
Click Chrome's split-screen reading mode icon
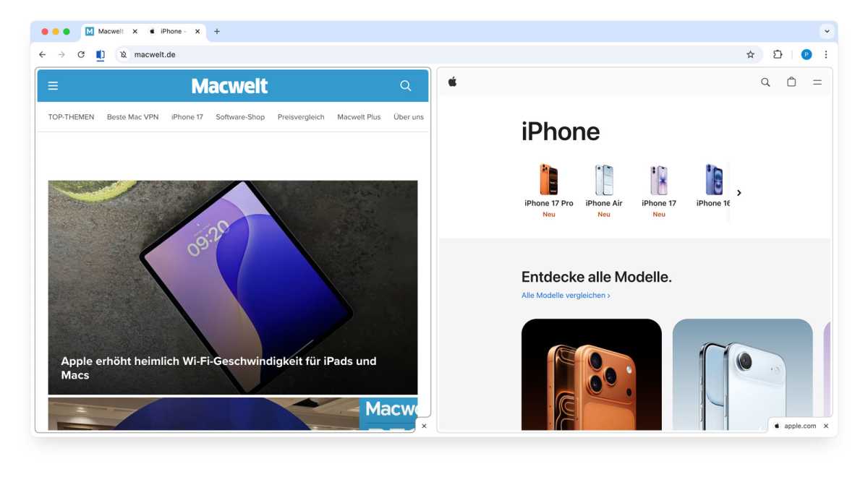point(100,54)
